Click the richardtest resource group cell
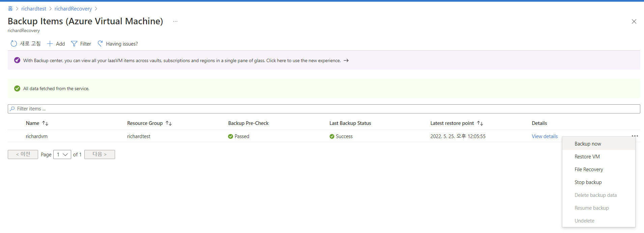Screen dimensions: 644x233 (x=139, y=136)
